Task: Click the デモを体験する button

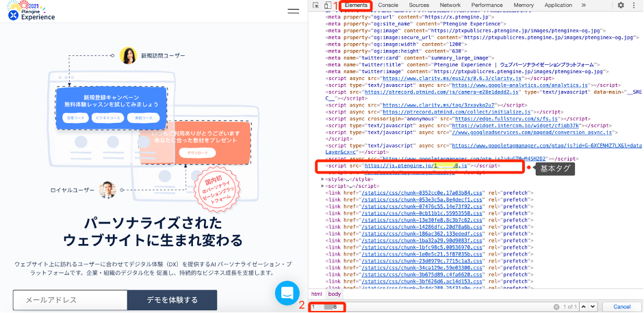Action: tap(172, 300)
